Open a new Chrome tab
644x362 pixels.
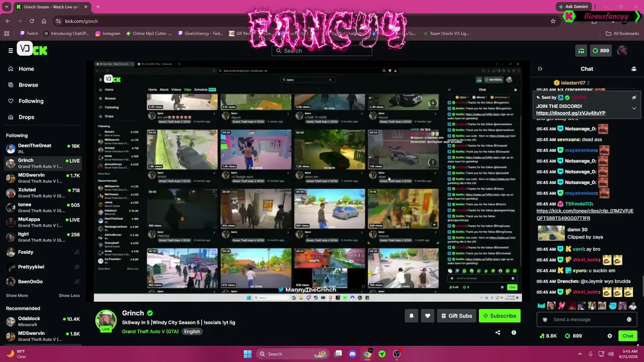click(98, 7)
